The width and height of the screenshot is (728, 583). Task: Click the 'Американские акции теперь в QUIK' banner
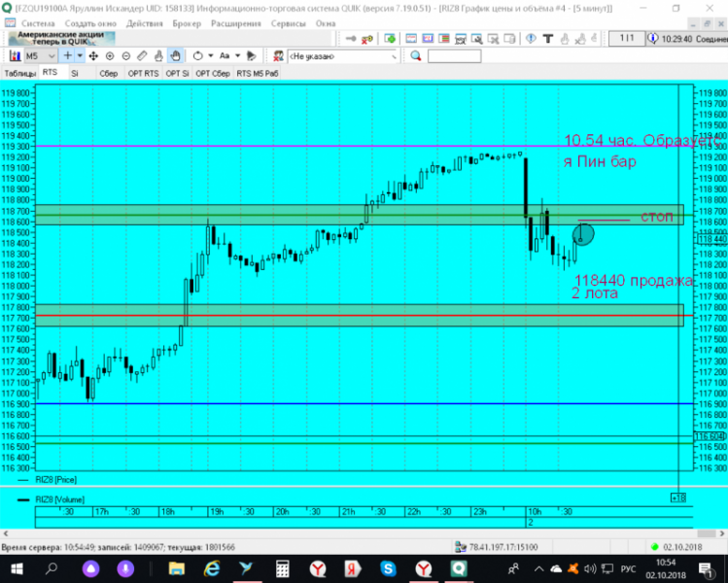[61, 39]
